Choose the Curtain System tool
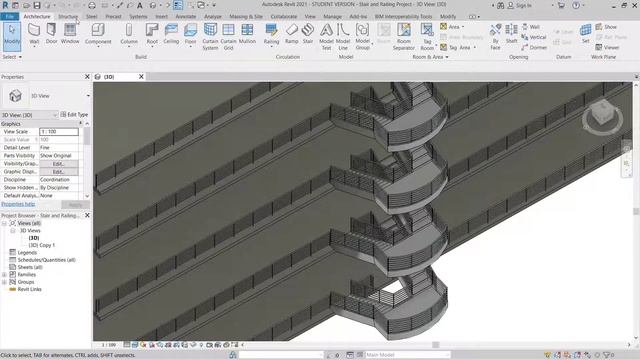This screenshot has height=360, width=640. click(x=210, y=36)
